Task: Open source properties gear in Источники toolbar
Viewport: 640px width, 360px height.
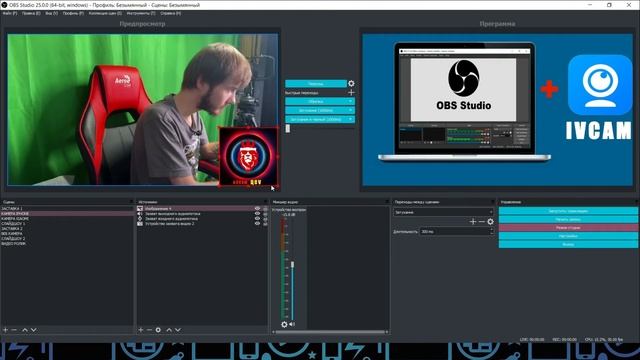Action: point(158,329)
